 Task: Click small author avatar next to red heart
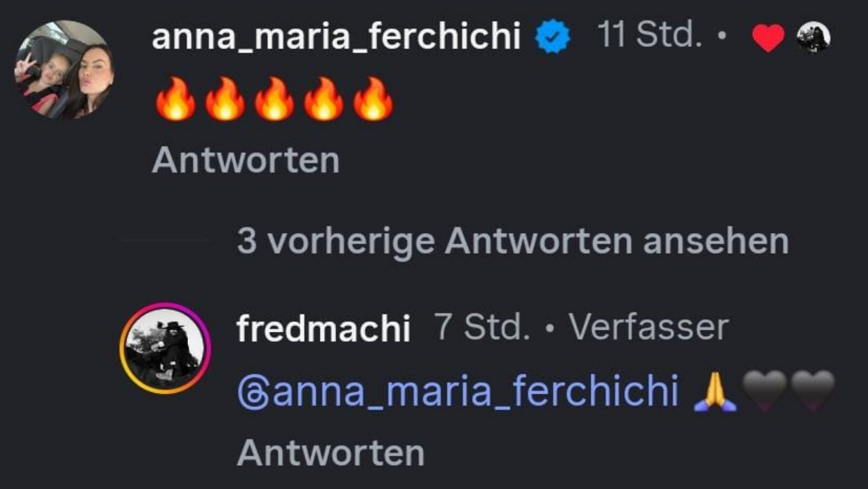pos(813,36)
